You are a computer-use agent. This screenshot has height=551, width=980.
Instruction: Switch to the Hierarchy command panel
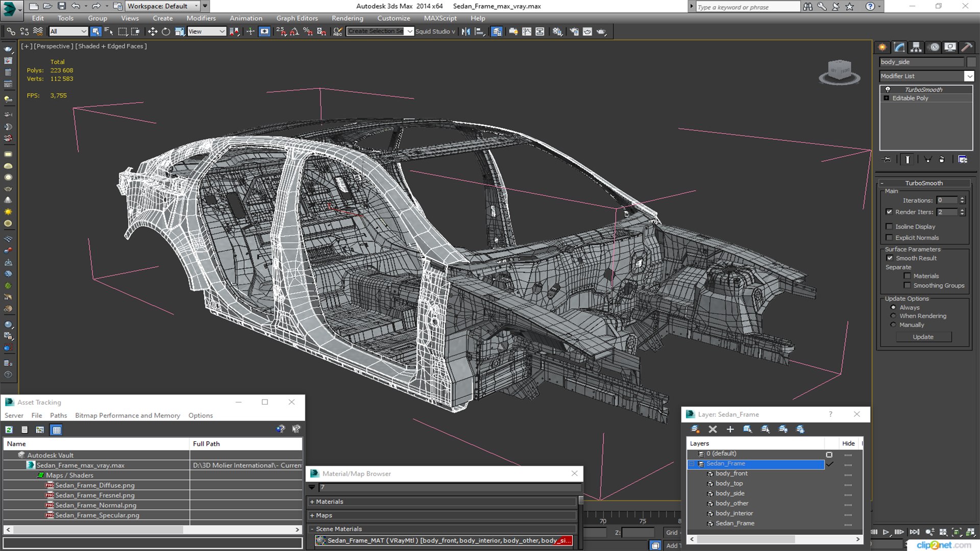916,47
